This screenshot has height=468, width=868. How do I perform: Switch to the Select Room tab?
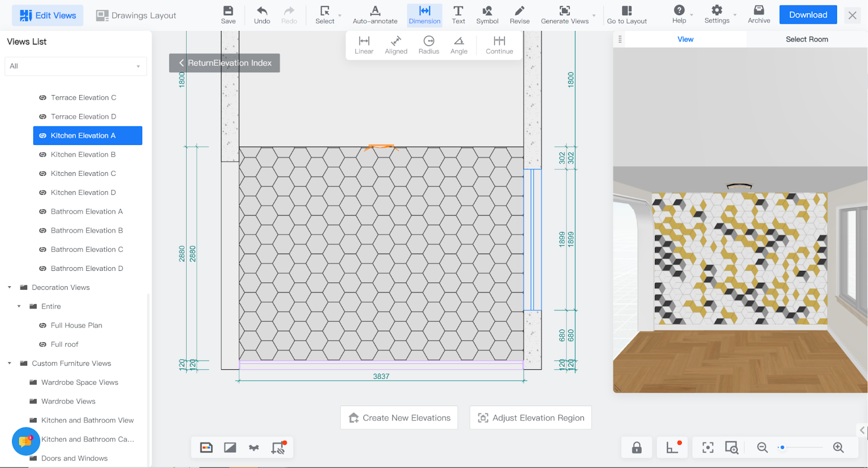coord(807,39)
